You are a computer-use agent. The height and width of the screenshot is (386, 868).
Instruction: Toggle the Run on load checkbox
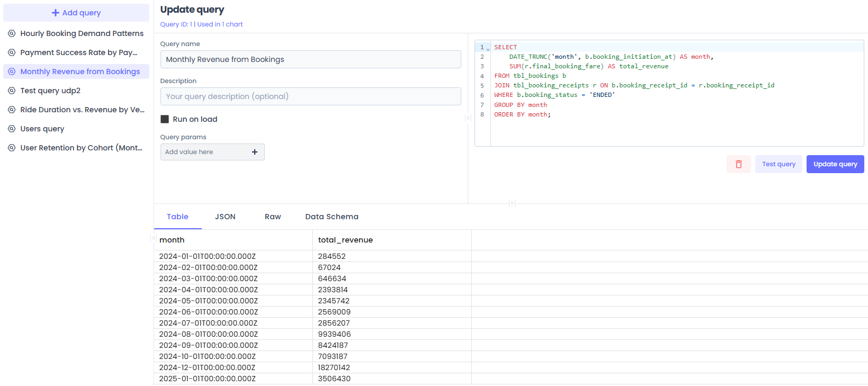pos(165,119)
